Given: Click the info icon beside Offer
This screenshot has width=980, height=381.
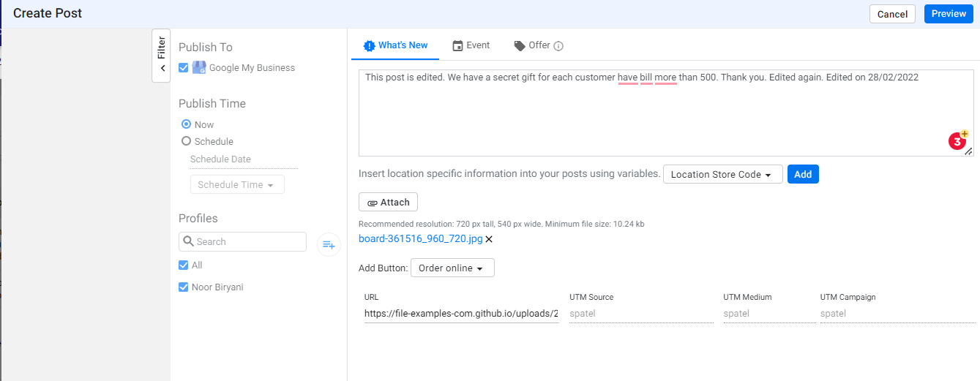Looking at the screenshot, I should point(558,46).
